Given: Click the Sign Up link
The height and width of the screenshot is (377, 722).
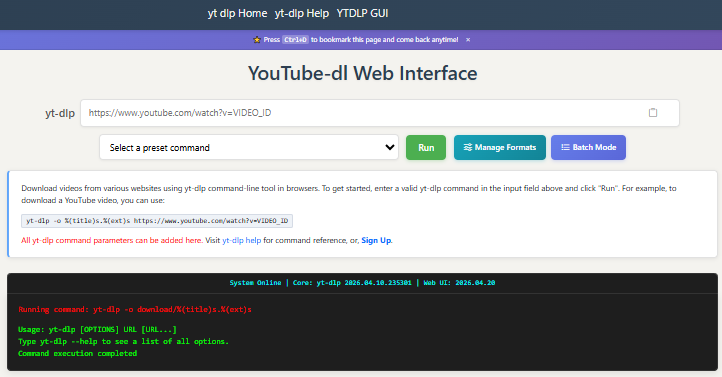Looking at the screenshot, I should pyautogui.click(x=376, y=240).
